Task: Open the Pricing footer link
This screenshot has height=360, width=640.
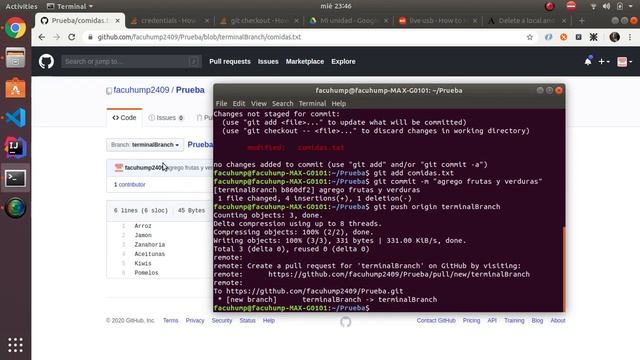Action: click(471, 321)
